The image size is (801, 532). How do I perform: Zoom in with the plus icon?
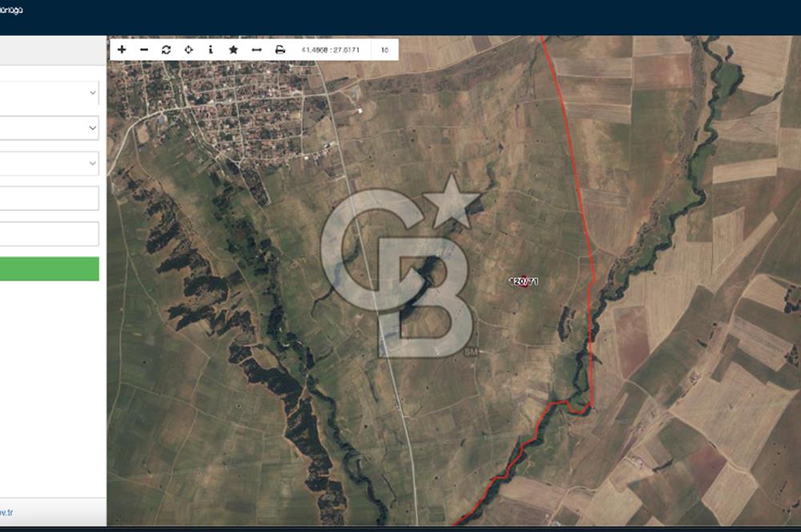122,50
